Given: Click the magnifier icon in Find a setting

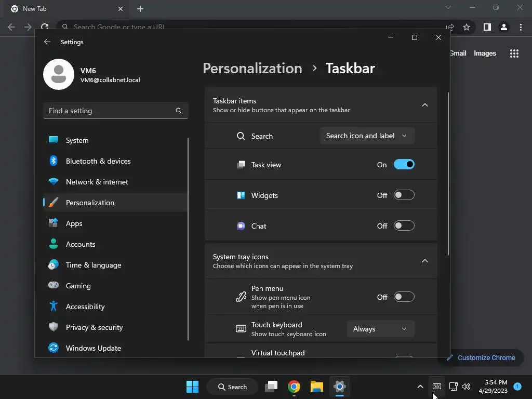Looking at the screenshot, I should [x=179, y=111].
